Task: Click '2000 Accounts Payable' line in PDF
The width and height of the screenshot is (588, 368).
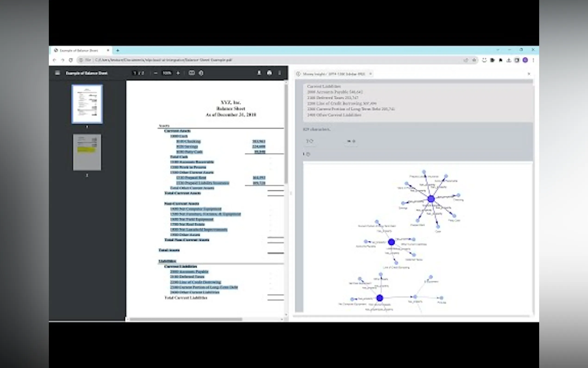Action: [189, 272]
